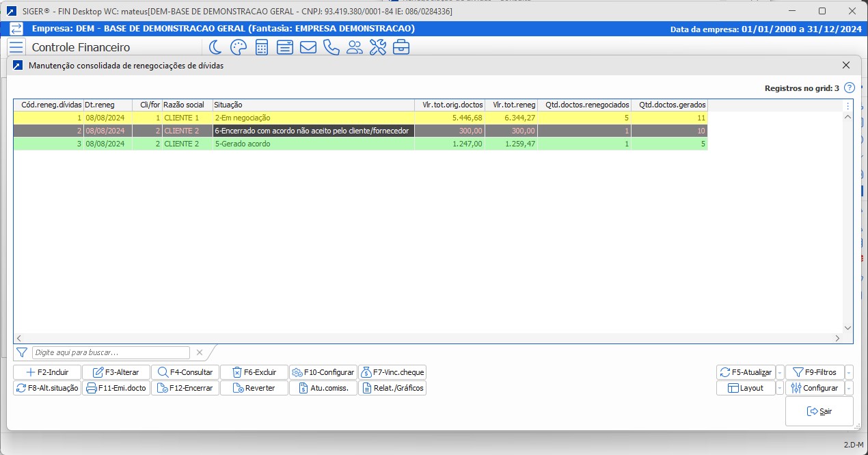Click the switch company arrows icon
Screen dimensions: 868x455
16,29
